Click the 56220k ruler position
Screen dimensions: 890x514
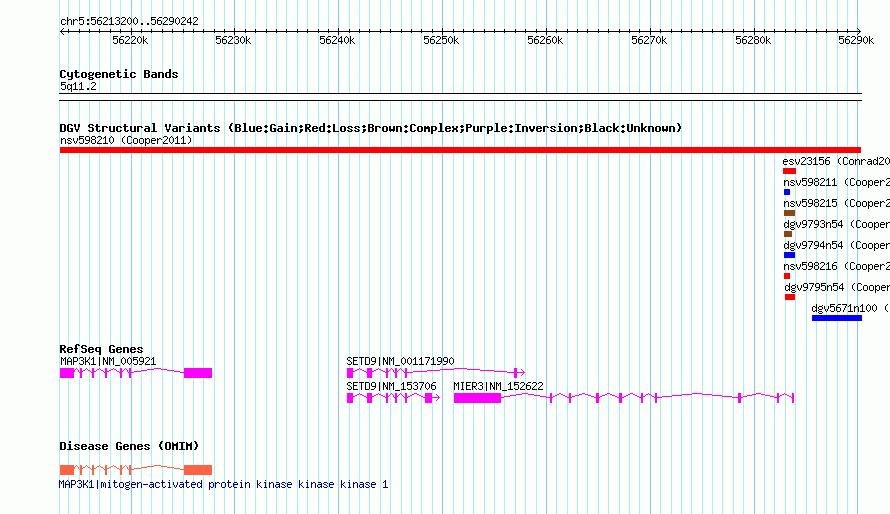pyautogui.click(x=130, y=40)
